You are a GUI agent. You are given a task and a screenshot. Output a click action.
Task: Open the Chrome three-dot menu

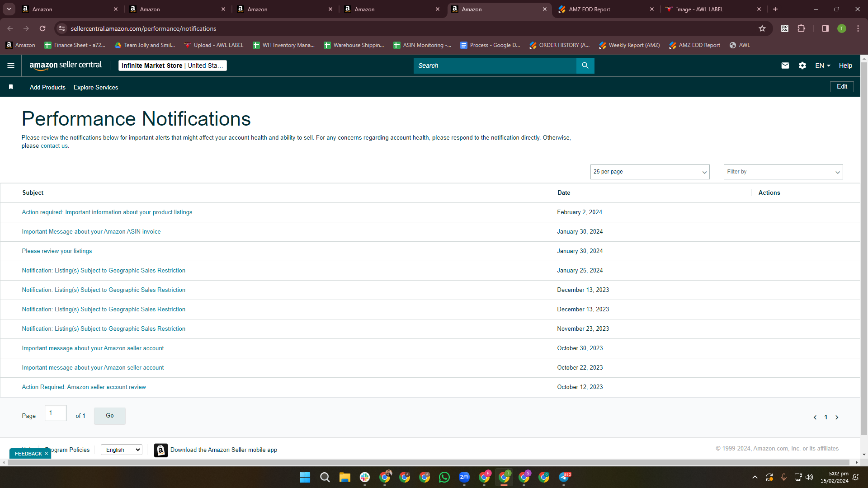(858, 28)
